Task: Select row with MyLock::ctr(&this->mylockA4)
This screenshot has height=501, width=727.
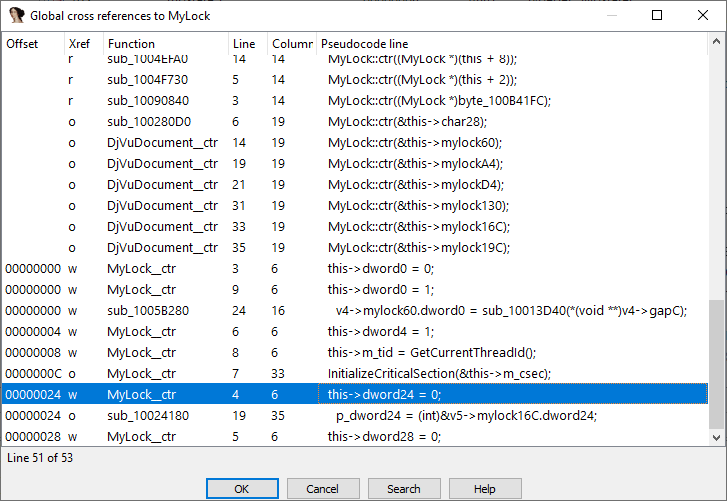Action: coord(355,164)
